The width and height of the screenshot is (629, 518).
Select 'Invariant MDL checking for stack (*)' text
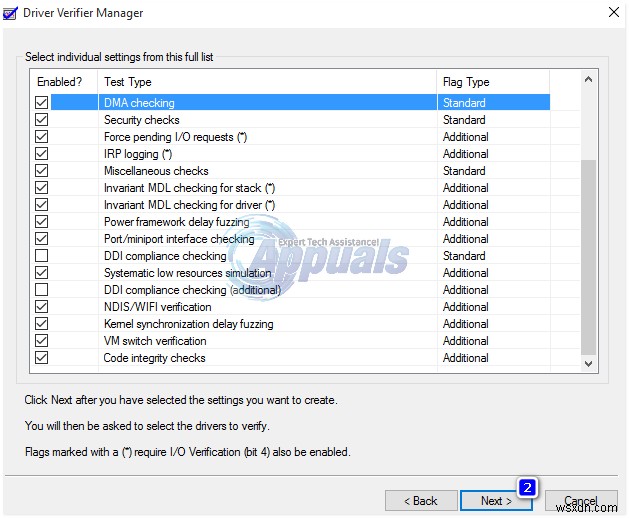[x=189, y=188]
